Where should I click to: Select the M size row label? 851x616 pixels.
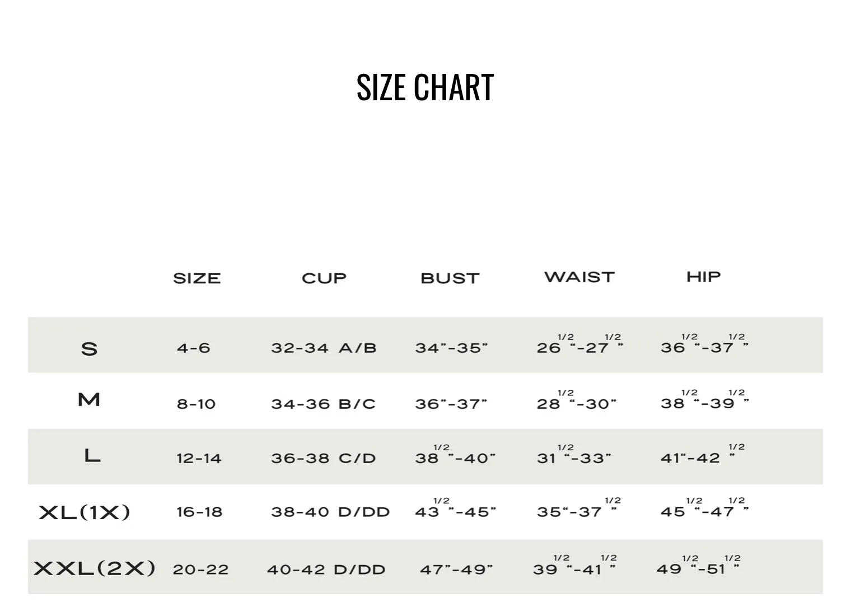click(89, 400)
